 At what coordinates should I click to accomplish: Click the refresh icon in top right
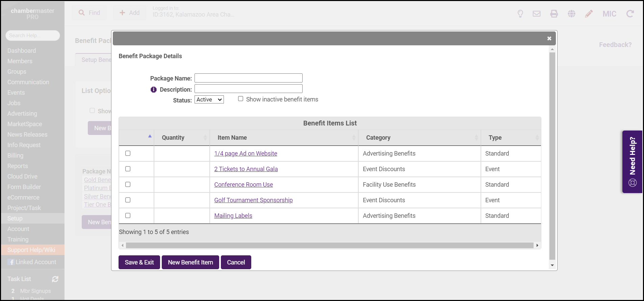[x=630, y=14]
